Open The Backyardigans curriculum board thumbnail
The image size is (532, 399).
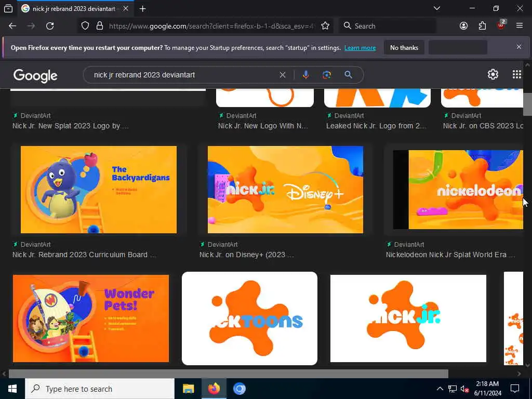tap(98, 190)
